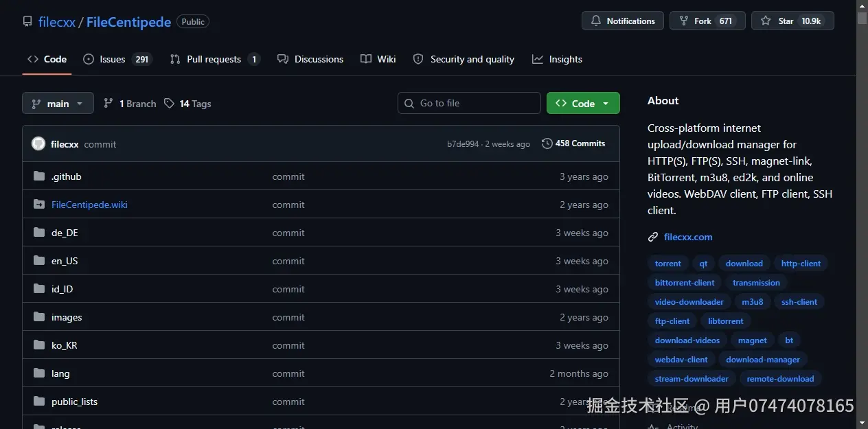Viewport: 868px width, 429px height.
Task: Open the filecxx author link in the latest-commit bar
Action: point(65,144)
